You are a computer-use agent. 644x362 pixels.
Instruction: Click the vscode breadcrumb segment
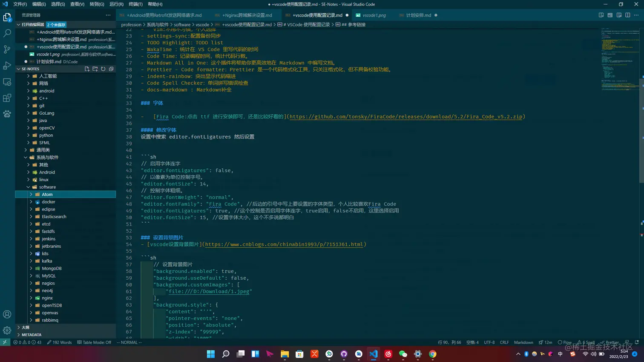[x=202, y=25]
